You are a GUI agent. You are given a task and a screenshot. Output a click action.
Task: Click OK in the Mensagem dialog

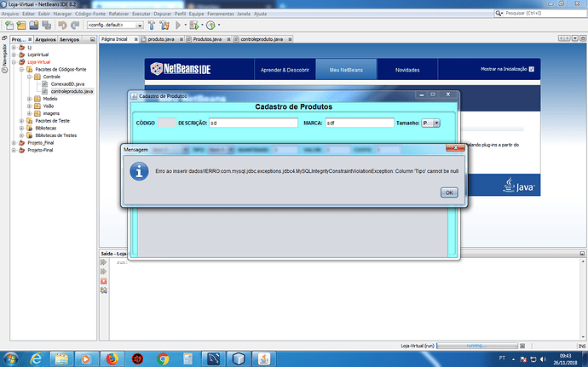pyautogui.click(x=449, y=192)
